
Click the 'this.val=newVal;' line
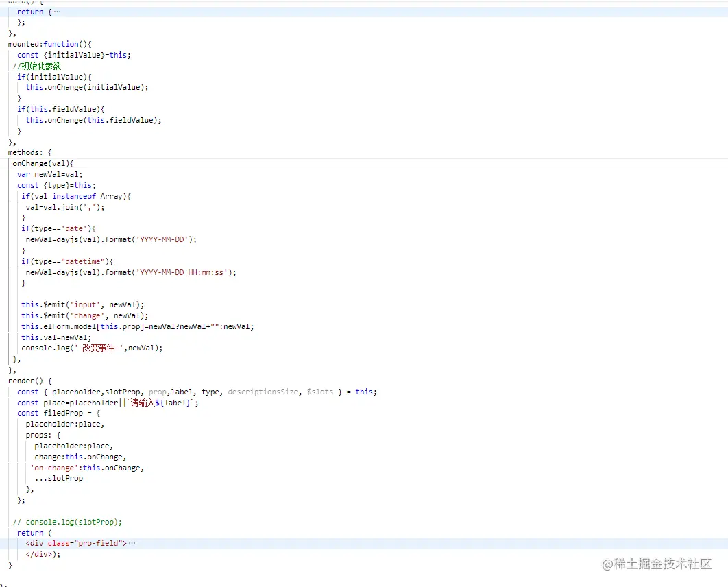click(x=56, y=337)
